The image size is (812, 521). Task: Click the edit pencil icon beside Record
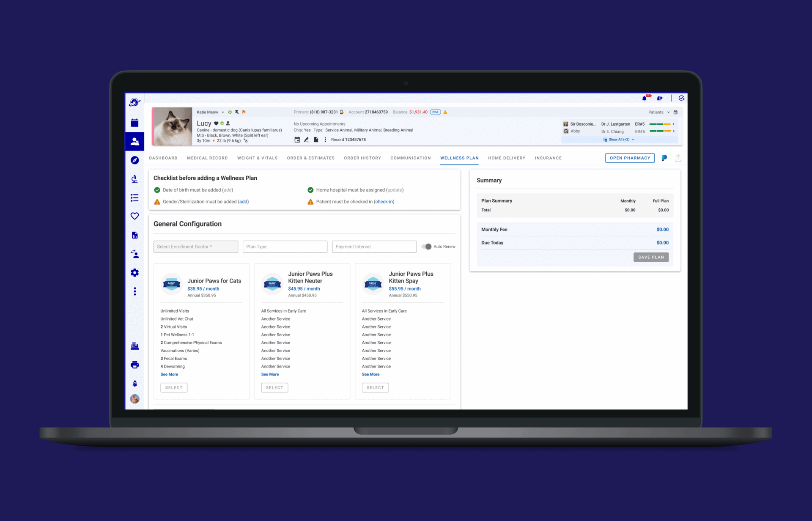pyautogui.click(x=307, y=140)
